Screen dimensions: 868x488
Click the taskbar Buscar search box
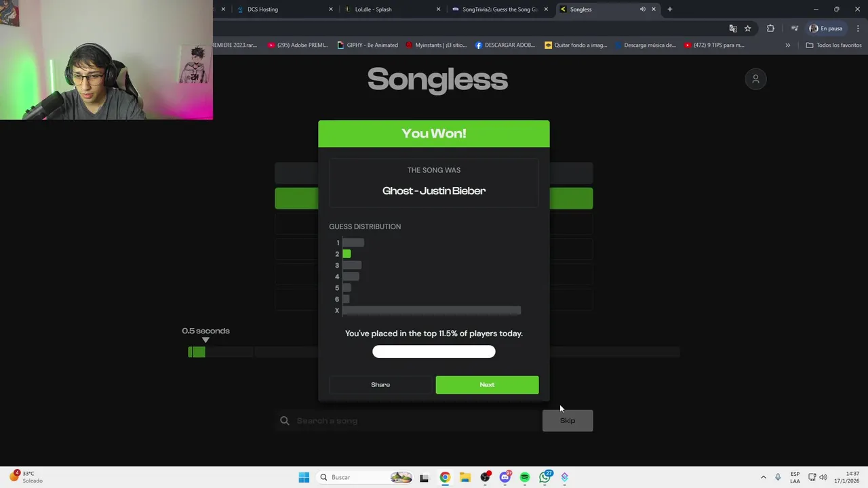(365, 477)
